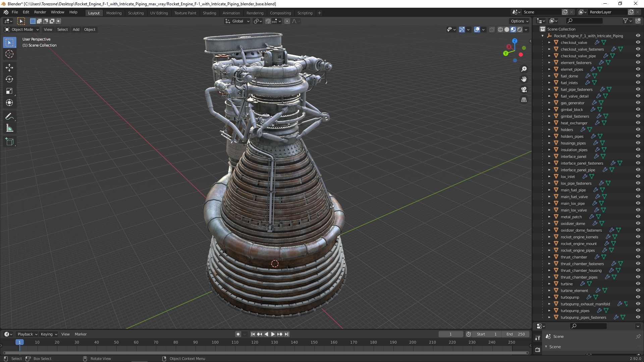Toggle visibility of fuel_dome object
Image resolution: width=644 pixels, height=362 pixels.
coord(638,76)
